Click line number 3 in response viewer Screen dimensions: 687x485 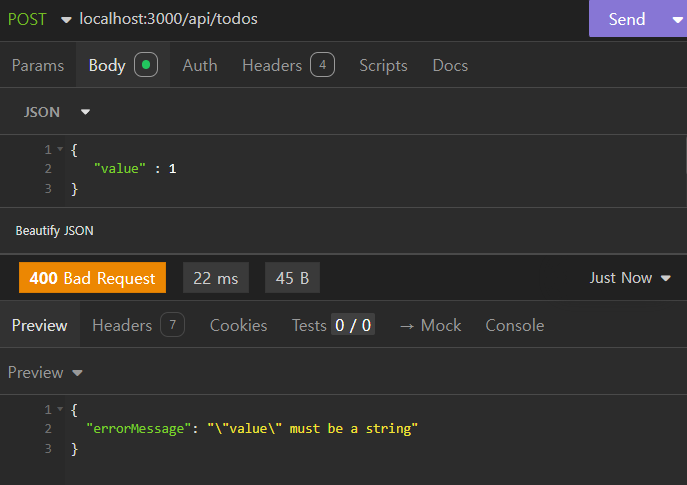pyautogui.click(x=48, y=448)
